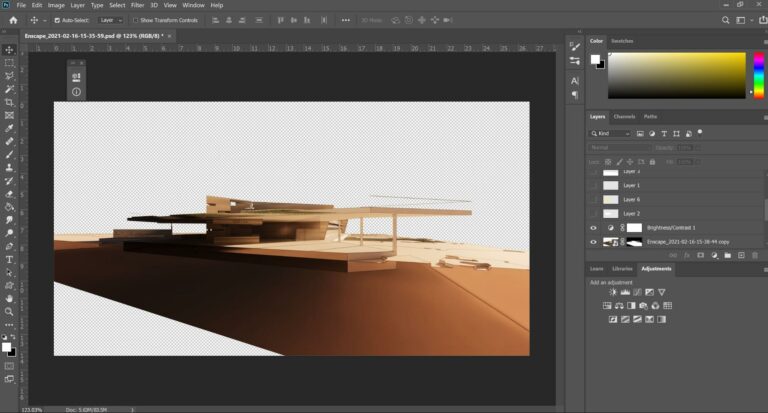Hide the Enscape copy layer
The height and width of the screenshot is (413, 768).
[593, 242]
